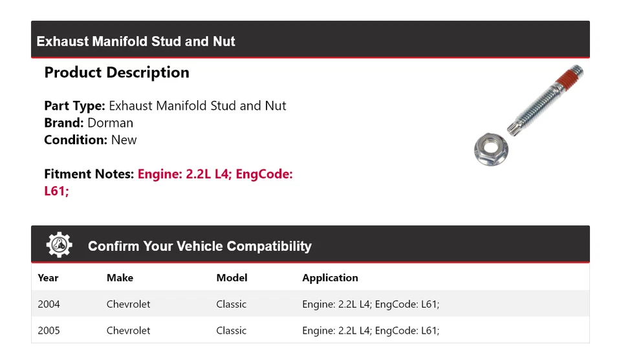Click the Application column header
The height and width of the screenshot is (364, 621).
(x=330, y=278)
